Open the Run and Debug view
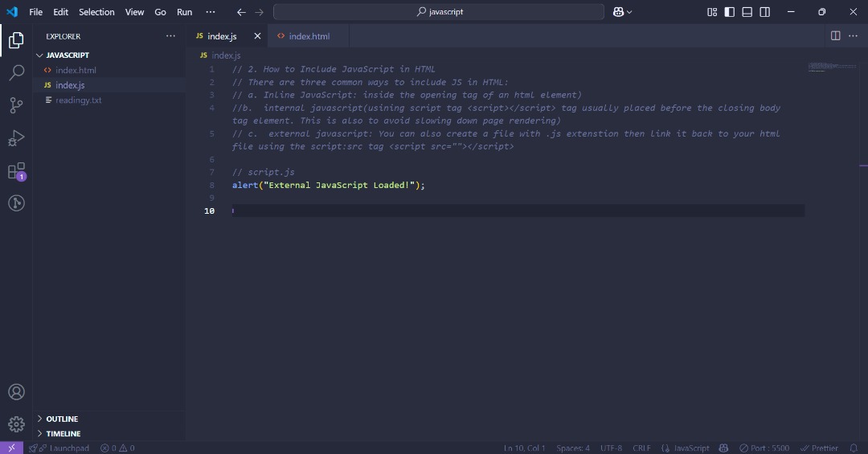The image size is (868, 454). pos(17,138)
